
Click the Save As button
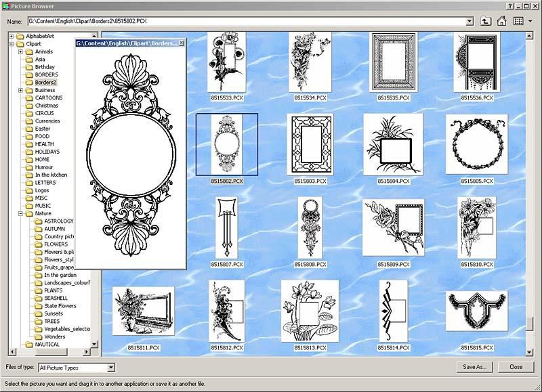click(x=474, y=367)
